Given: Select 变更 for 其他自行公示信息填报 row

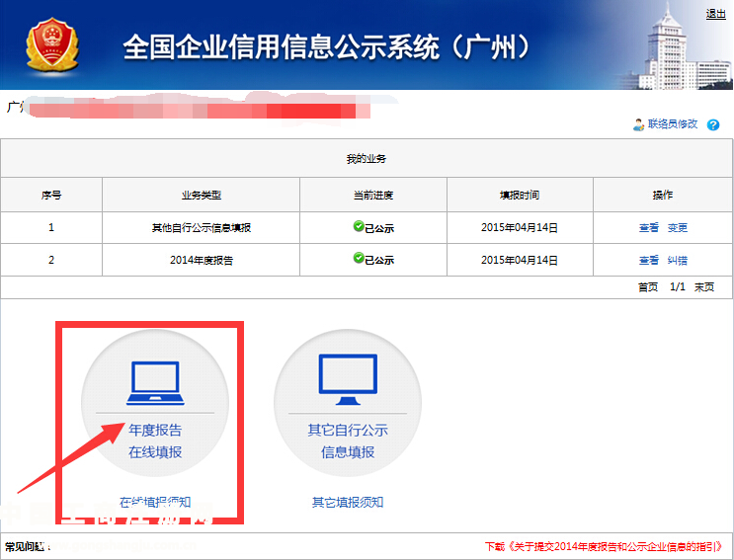Looking at the screenshot, I should click(677, 228).
